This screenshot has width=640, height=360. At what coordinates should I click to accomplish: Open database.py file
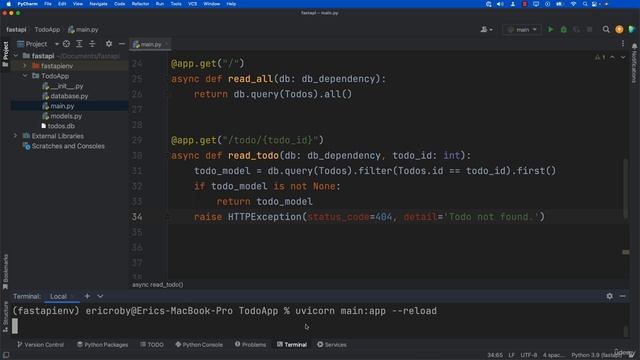click(65, 96)
